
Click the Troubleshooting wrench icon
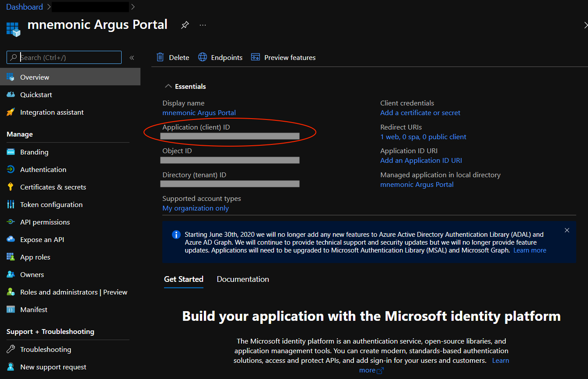pos(10,349)
